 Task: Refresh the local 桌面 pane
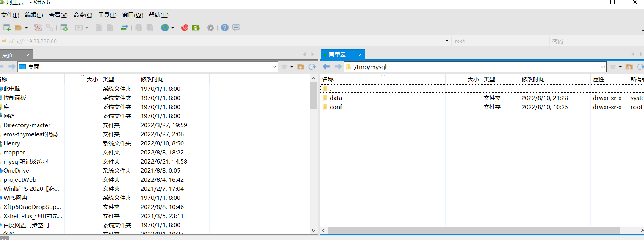click(x=312, y=67)
